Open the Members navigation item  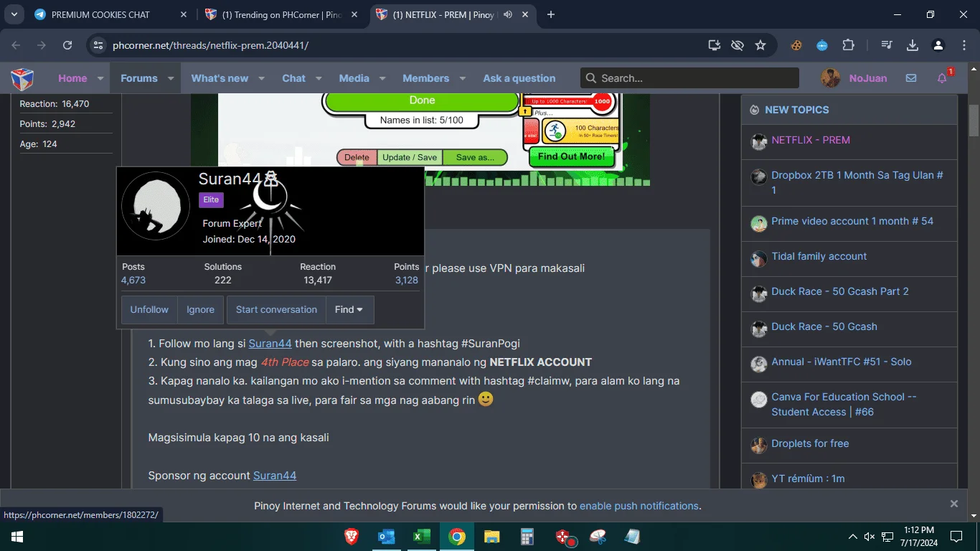[425, 78]
